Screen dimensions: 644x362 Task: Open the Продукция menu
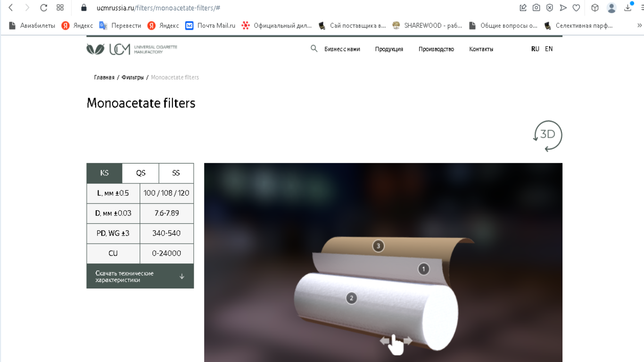[x=389, y=49]
